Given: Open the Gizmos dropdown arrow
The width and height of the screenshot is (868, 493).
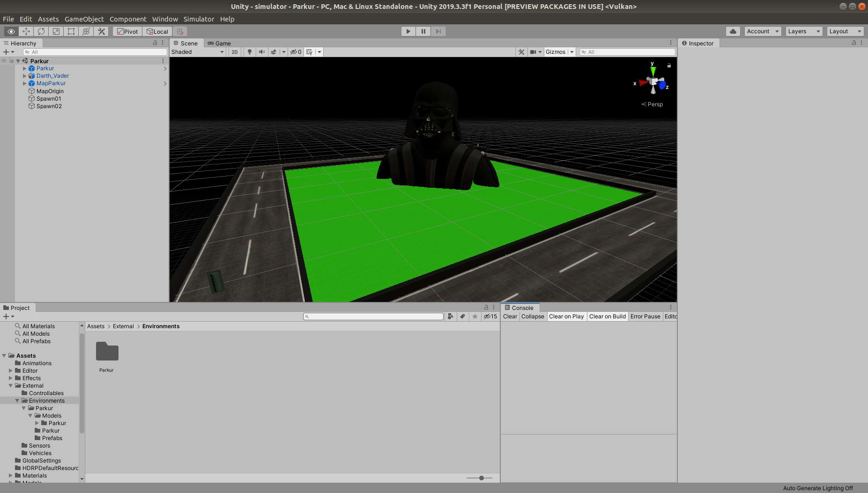Looking at the screenshot, I should tap(571, 52).
